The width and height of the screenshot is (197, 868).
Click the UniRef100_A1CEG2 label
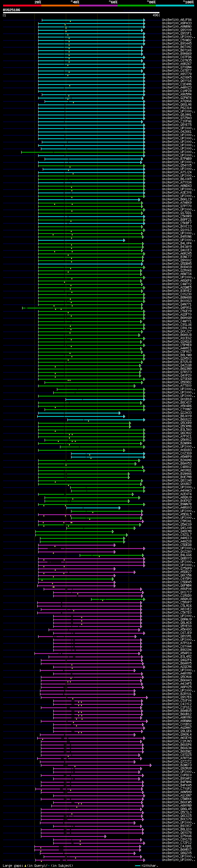177,338
